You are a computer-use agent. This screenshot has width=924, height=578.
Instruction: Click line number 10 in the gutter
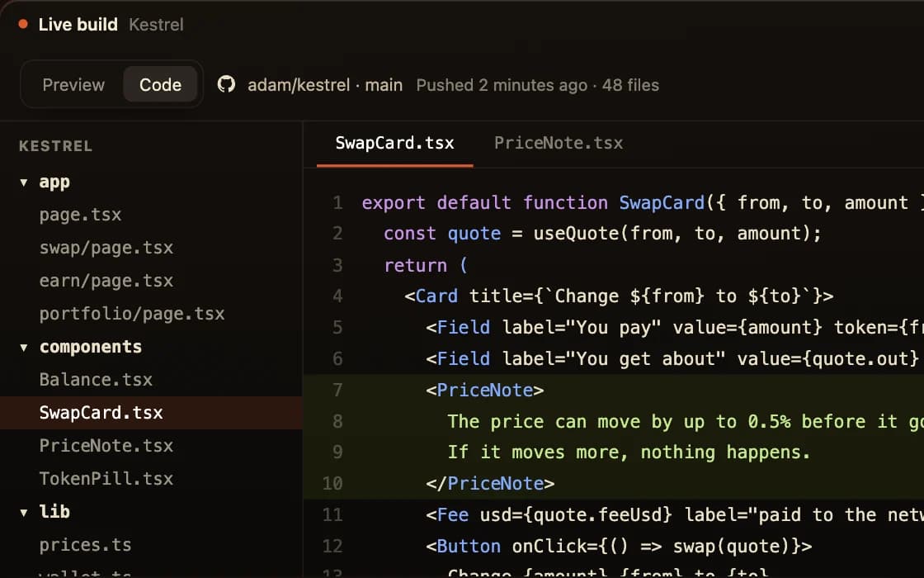[332, 484]
